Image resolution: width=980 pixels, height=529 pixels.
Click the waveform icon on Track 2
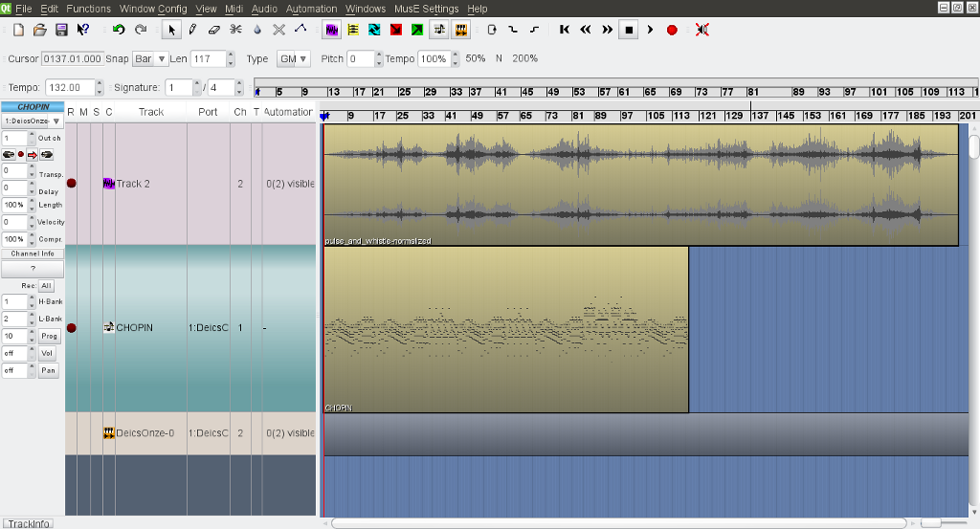[109, 183]
